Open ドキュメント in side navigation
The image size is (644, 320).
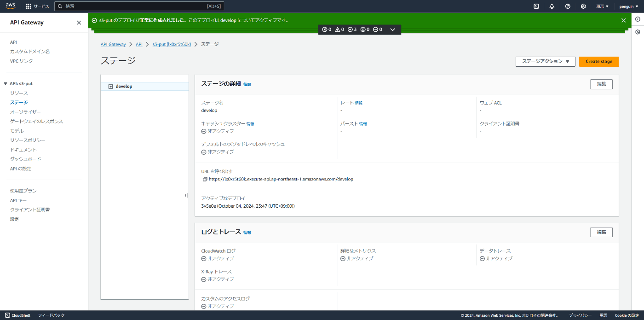23,150
